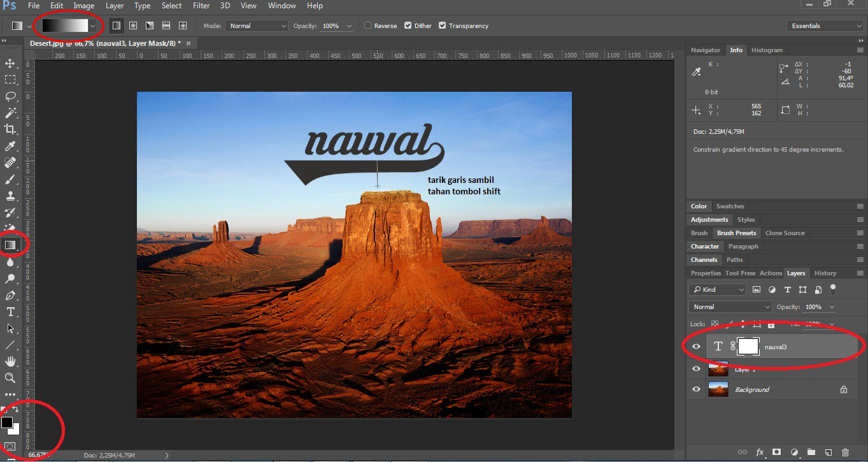Choose the Angle Gradient style button

tap(150, 25)
